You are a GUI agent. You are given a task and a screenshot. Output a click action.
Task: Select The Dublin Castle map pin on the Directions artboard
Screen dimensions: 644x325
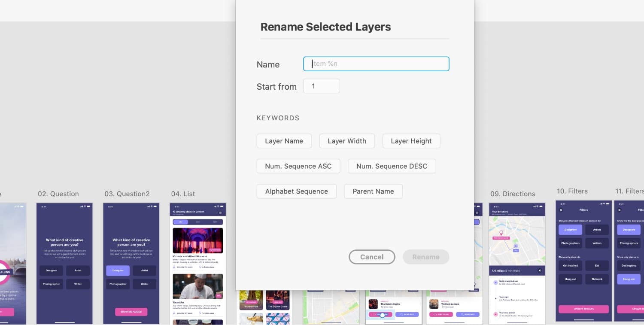tap(501, 232)
